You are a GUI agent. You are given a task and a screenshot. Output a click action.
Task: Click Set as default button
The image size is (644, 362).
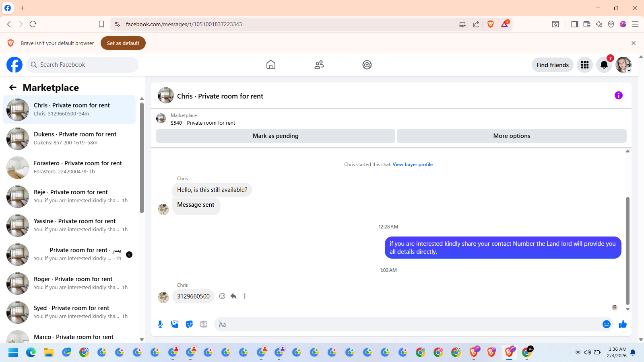pos(123,43)
